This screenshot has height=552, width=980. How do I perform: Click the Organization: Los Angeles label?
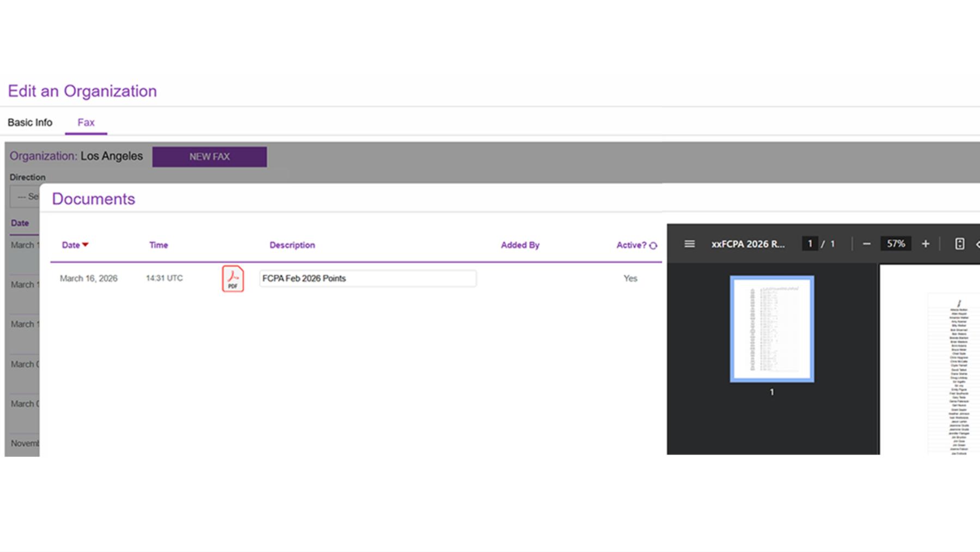(x=76, y=156)
